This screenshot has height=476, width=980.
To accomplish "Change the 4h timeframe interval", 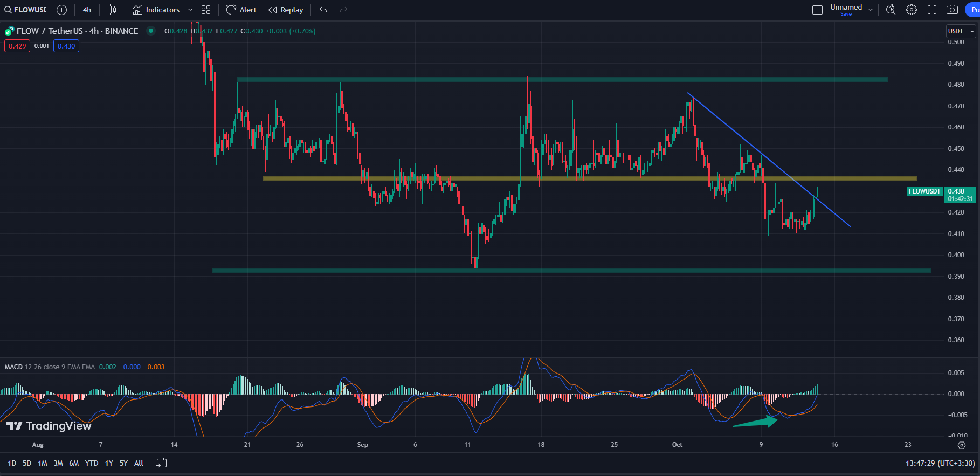I will pyautogui.click(x=87, y=10).
